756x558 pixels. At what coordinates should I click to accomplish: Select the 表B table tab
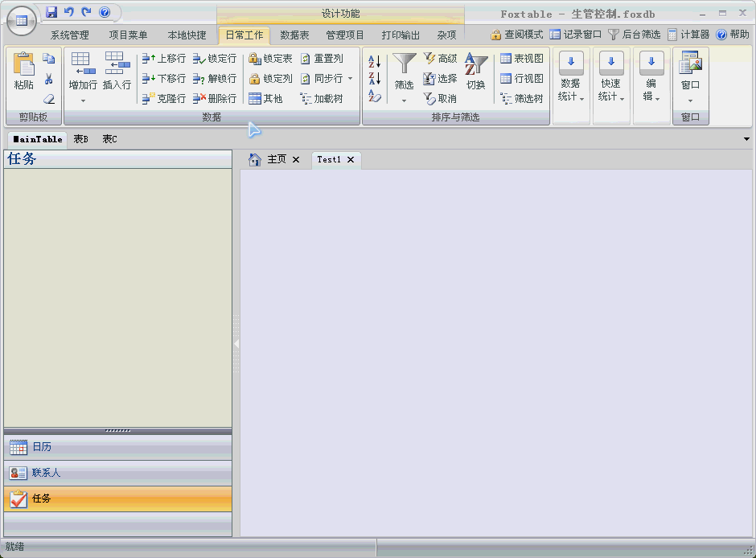click(x=80, y=139)
